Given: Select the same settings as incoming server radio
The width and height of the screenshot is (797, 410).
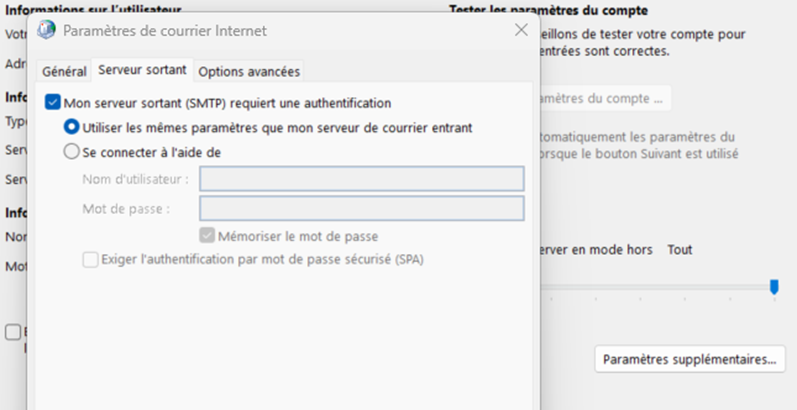Looking at the screenshot, I should point(72,127).
